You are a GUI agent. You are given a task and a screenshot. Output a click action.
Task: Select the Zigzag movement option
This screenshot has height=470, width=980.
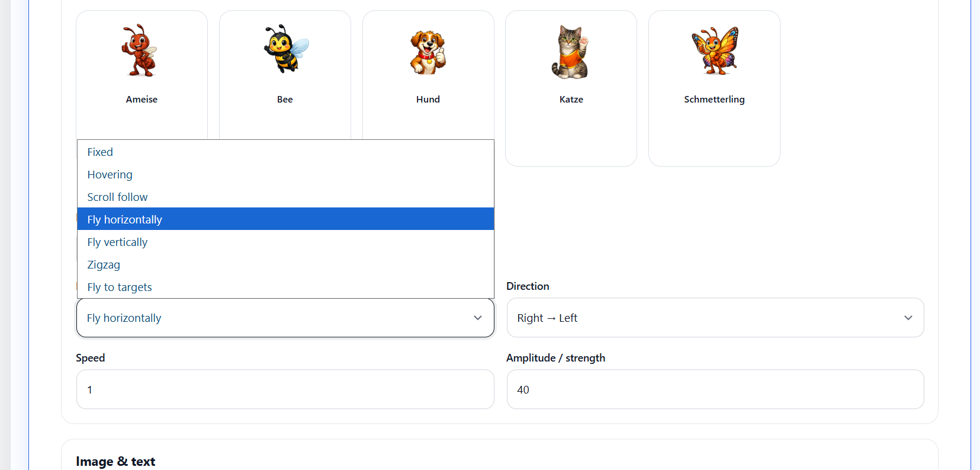click(104, 265)
